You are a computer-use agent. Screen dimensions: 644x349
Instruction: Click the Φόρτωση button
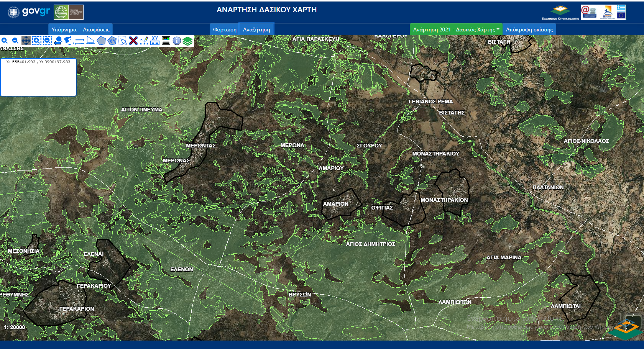(225, 29)
